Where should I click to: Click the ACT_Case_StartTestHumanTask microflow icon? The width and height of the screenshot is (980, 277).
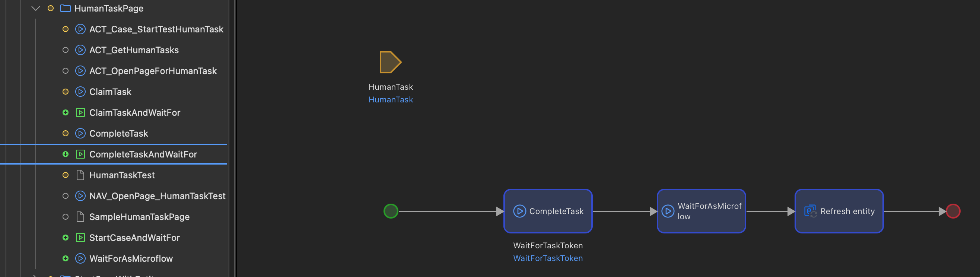click(80, 29)
